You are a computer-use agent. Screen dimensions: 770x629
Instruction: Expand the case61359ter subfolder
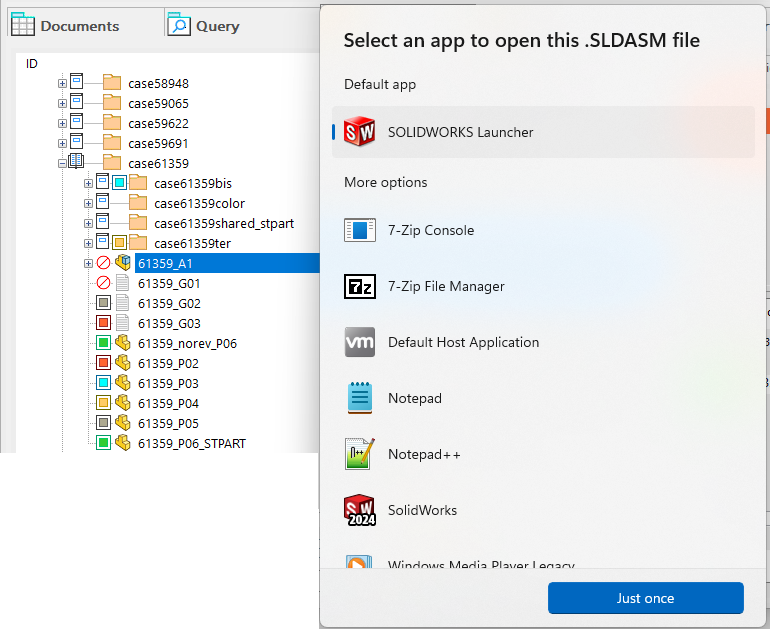88,244
